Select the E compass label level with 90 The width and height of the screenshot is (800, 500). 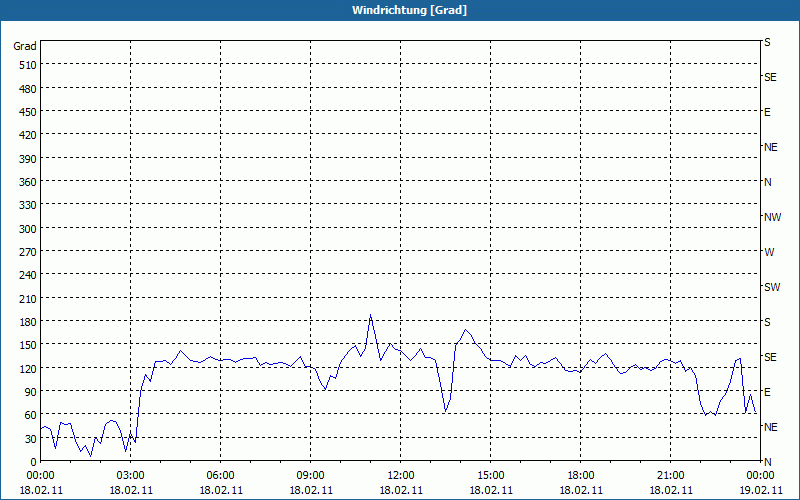pyautogui.click(x=767, y=392)
